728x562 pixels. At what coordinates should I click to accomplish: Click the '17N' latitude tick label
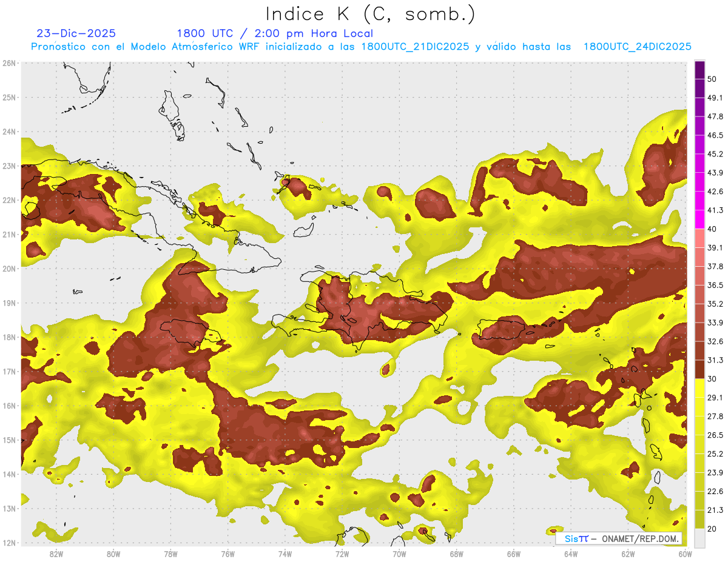pyautogui.click(x=9, y=371)
